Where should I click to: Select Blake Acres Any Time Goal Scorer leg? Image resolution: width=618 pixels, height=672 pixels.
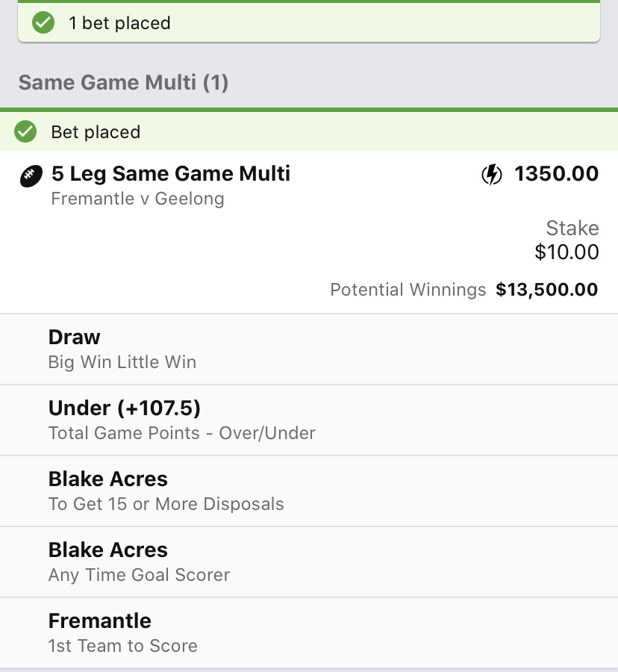point(309,562)
